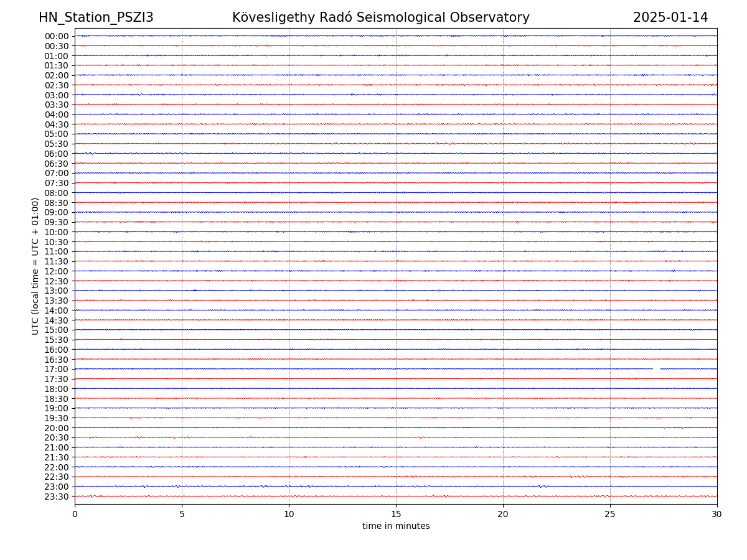
Task: Click the x-axis tick label 0
Action: tap(75, 514)
